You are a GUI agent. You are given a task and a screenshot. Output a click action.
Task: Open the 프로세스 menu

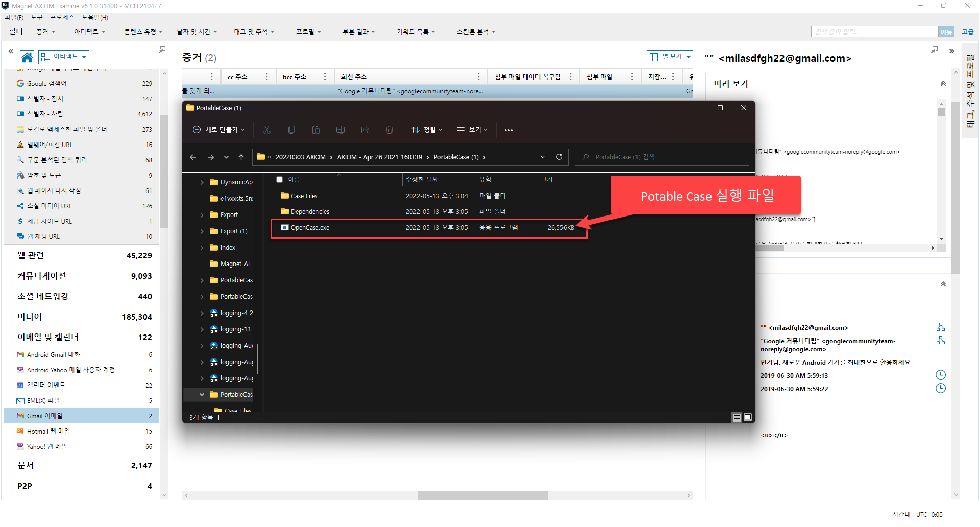coord(62,17)
